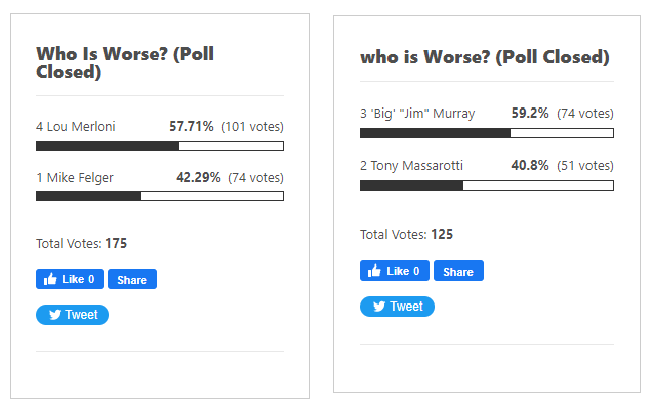
Task: Click the thumbs-up icon in left poll
Action: click(x=47, y=279)
